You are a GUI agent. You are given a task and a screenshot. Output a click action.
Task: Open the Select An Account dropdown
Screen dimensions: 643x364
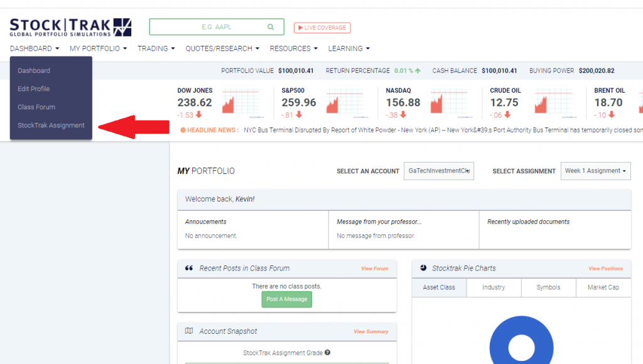click(439, 171)
